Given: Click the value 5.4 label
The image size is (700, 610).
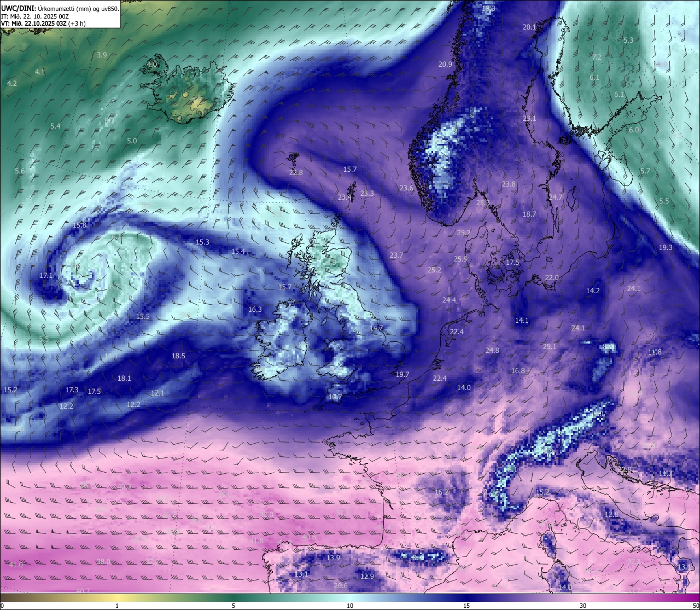Looking at the screenshot, I should 55,126.
